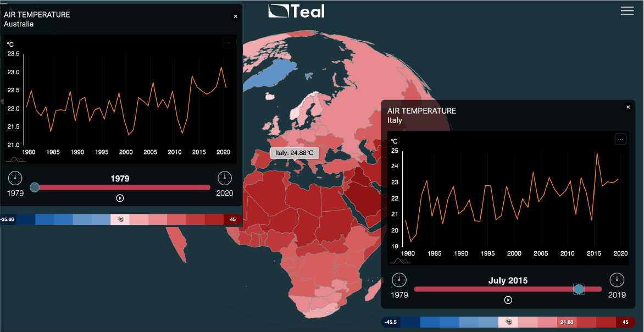
Task: Click the "2010" x-axis label in Australia chart
Action: coord(175,152)
